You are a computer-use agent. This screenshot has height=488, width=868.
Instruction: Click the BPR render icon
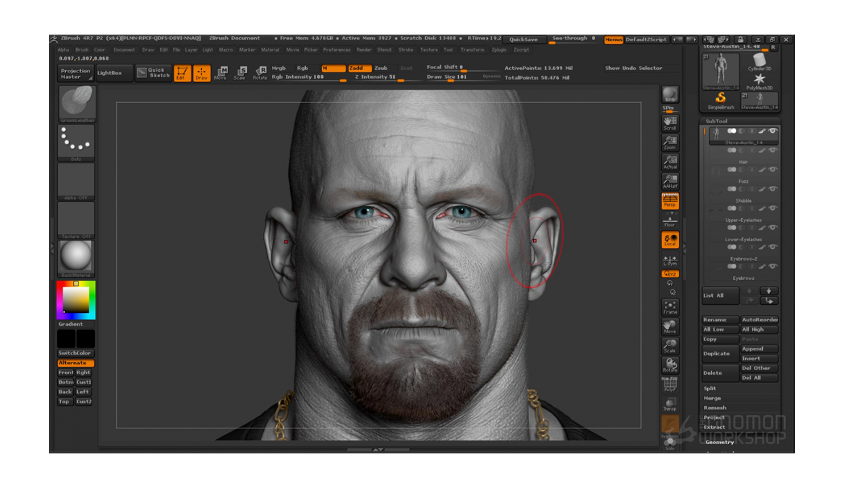coord(670,94)
